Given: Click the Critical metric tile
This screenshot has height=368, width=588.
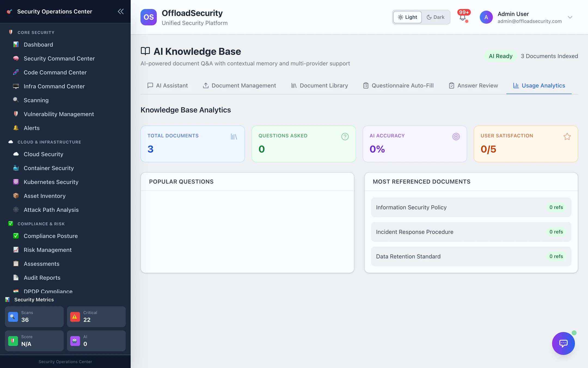Looking at the screenshot, I should coord(96,317).
